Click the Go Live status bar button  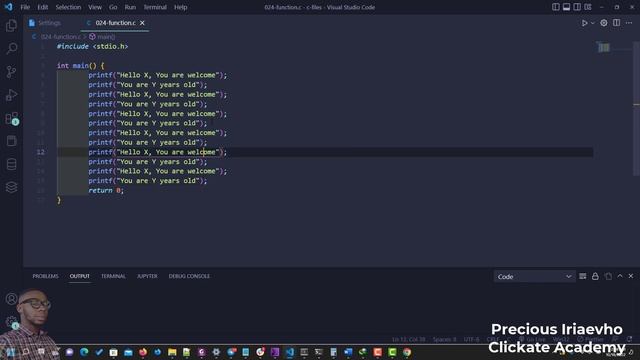pos(532,339)
